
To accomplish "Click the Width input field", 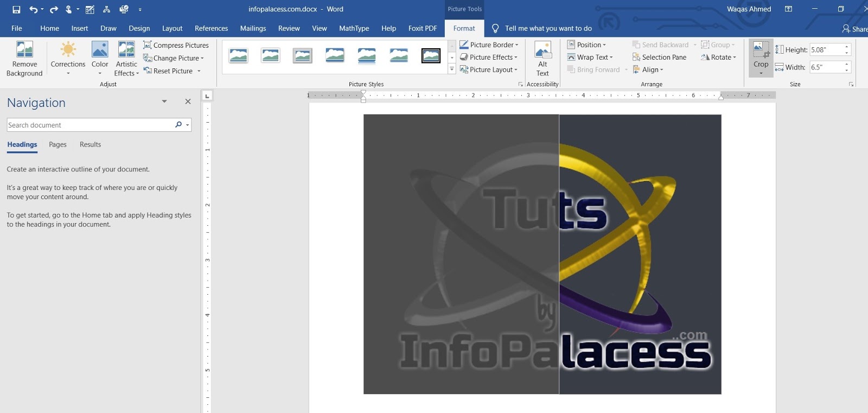I will [x=826, y=67].
